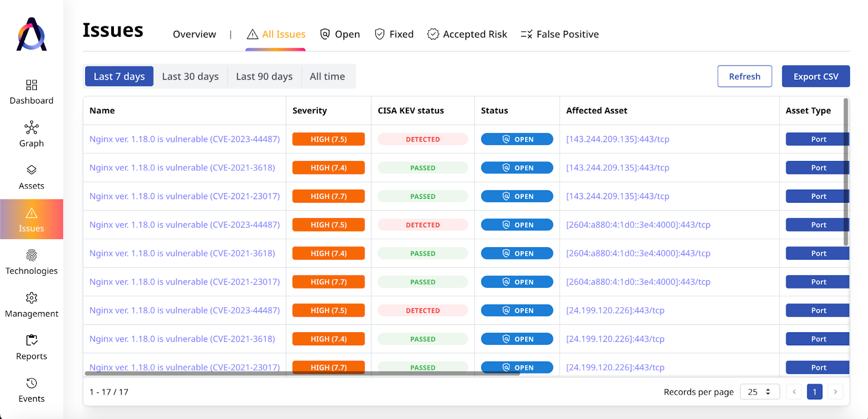This screenshot has height=419, width=868.
Task: Select the Issues warning icon in sidebar
Action: pos(31,213)
